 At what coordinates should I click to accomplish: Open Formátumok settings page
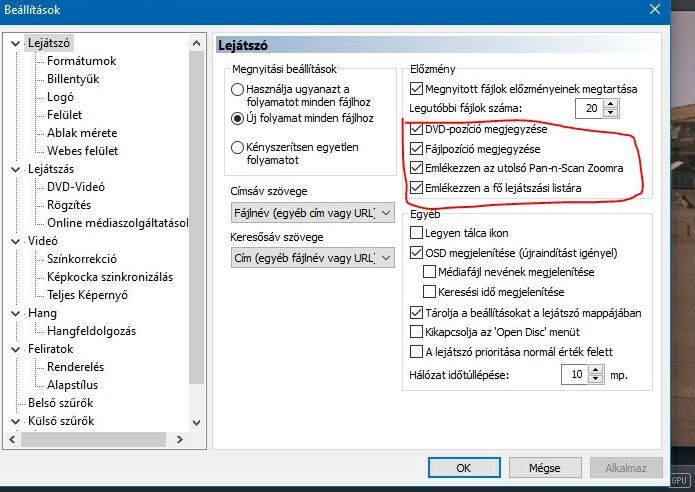click(82, 61)
